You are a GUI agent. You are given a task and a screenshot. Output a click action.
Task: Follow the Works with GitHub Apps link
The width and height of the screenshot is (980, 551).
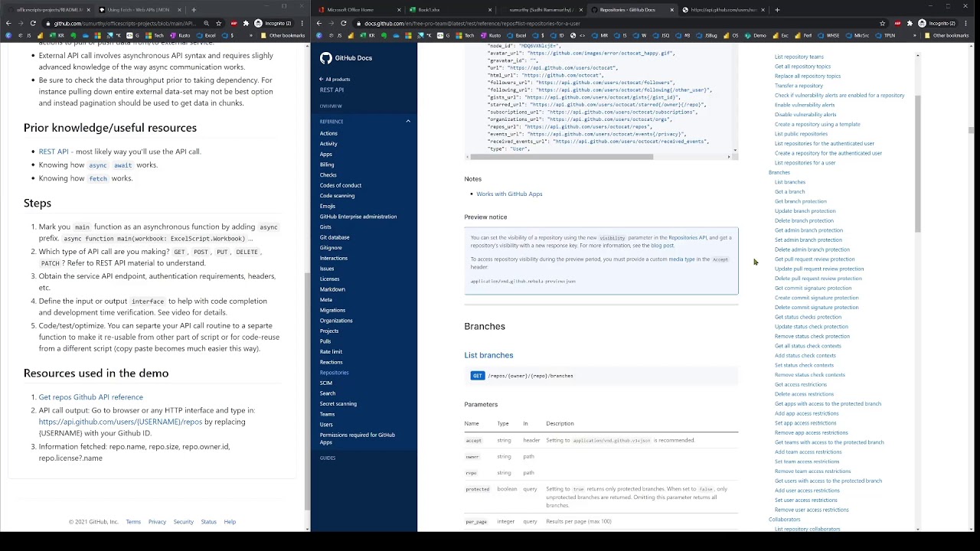point(509,194)
